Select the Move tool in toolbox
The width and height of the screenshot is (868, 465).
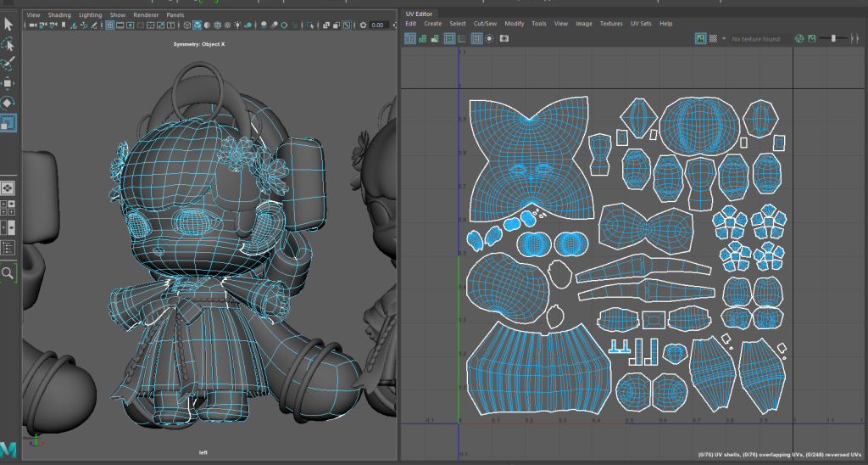point(8,84)
